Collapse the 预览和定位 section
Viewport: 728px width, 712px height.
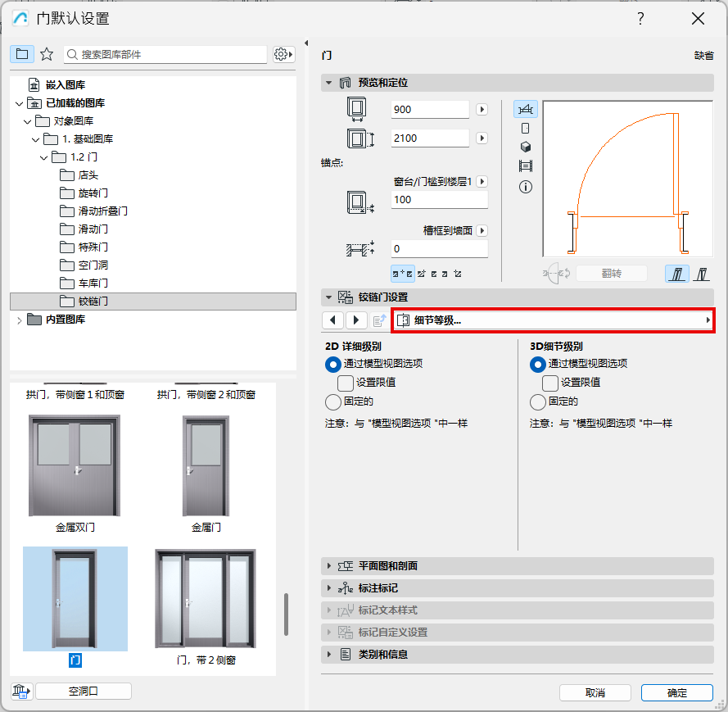pyautogui.click(x=330, y=82)
